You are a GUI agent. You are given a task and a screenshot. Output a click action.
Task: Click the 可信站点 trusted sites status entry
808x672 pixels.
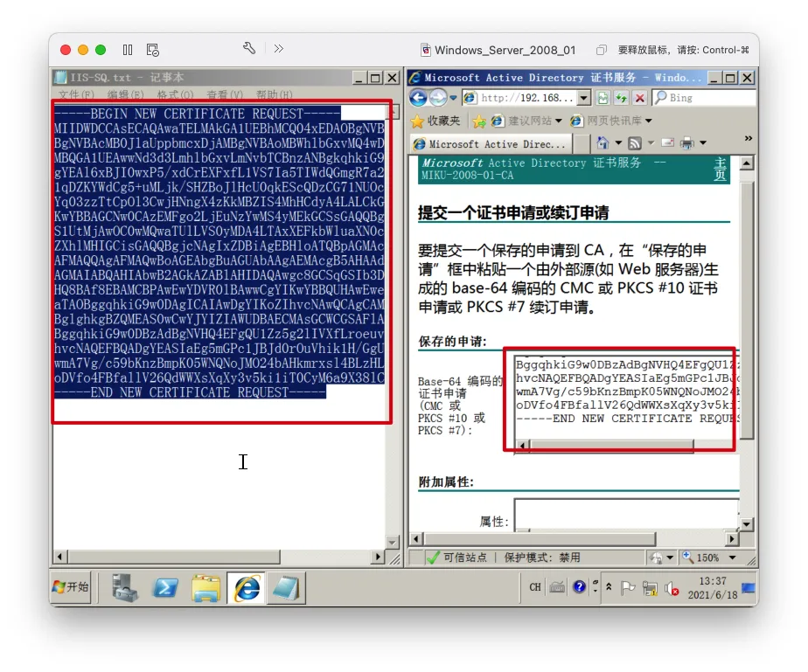456,558
